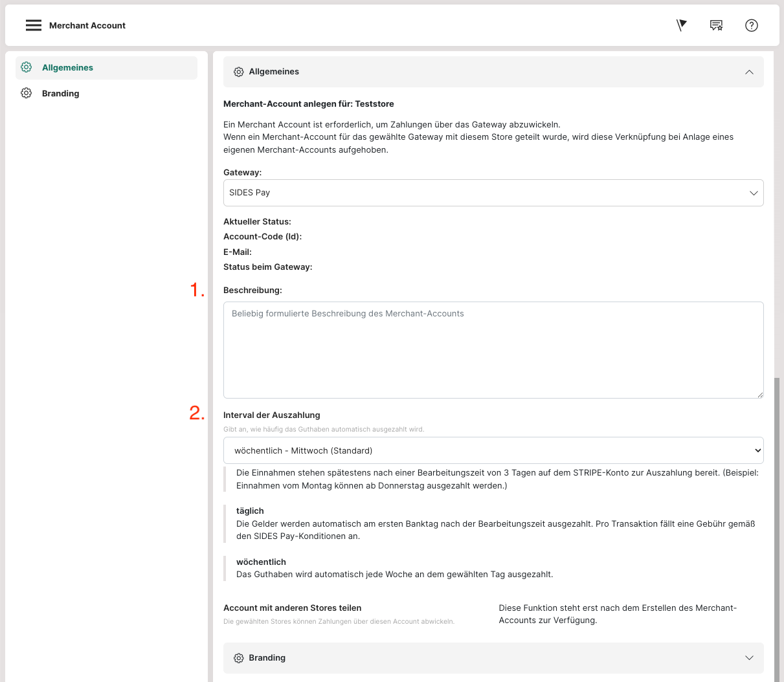Click gear icon in Branding section header
784x682 pixels.
(x=238, y=658)
